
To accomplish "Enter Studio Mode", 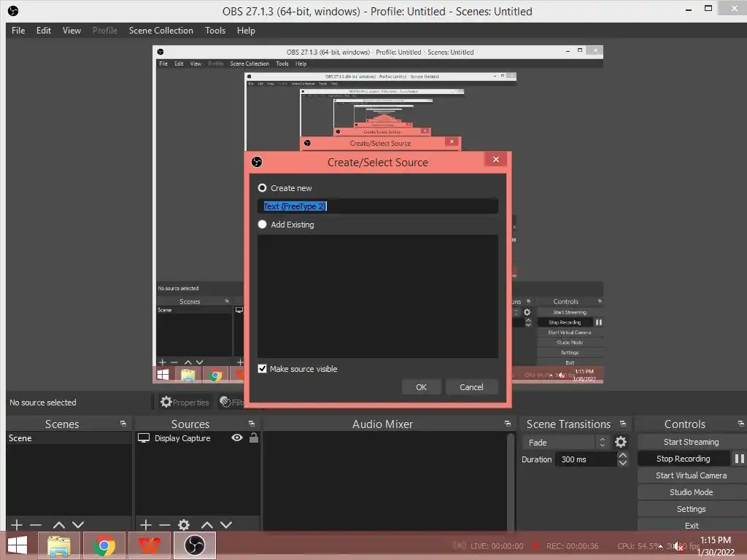I will (x=691, y=492).
